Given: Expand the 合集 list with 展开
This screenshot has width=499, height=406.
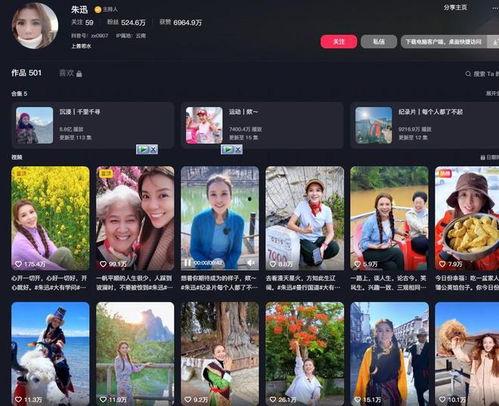Looking at the screenshot, I should (492, 94).
